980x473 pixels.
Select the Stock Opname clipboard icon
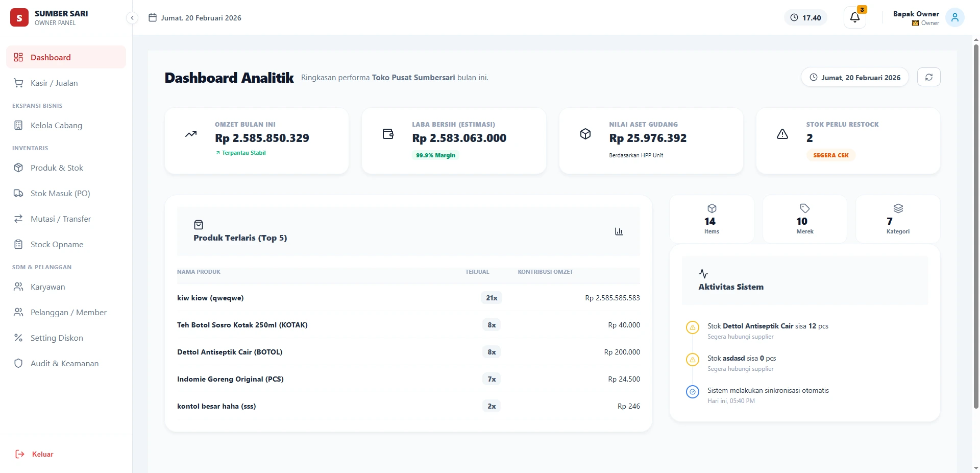point(18,244)
